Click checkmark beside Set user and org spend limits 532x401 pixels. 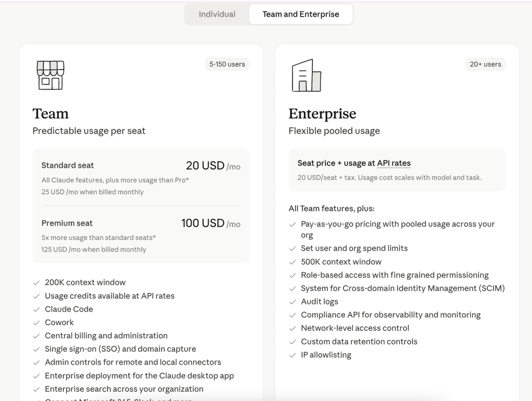point(292,248)
